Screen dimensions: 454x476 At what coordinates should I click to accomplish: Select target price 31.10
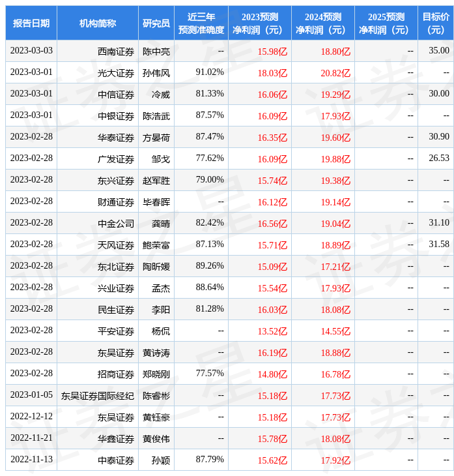pyautogui.click(x=439, y=223)
